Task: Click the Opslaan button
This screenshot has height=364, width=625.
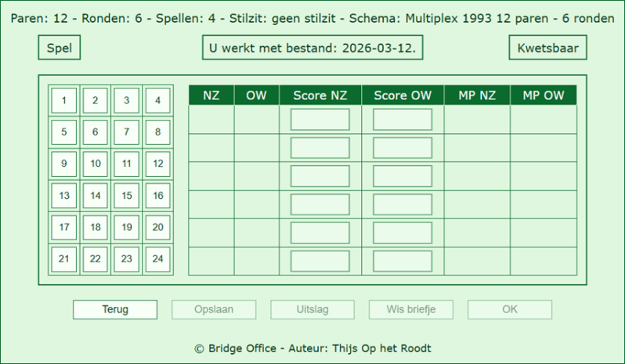Action: (x=214, y=309)
